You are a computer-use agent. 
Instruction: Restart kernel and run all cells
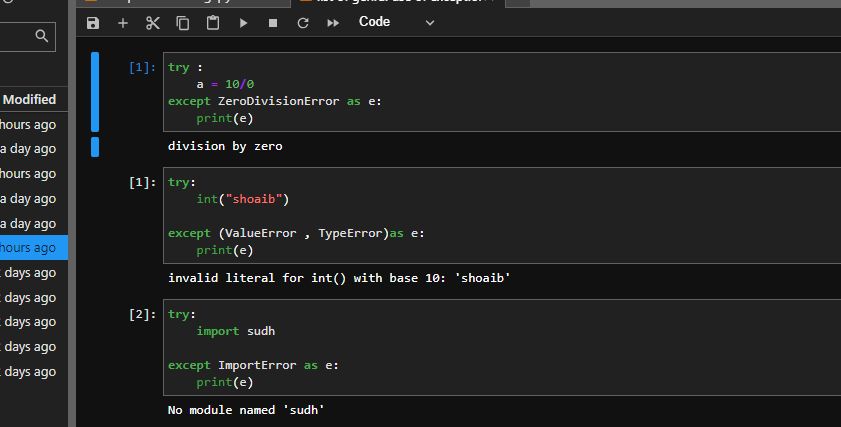click(x=333, y=22)
